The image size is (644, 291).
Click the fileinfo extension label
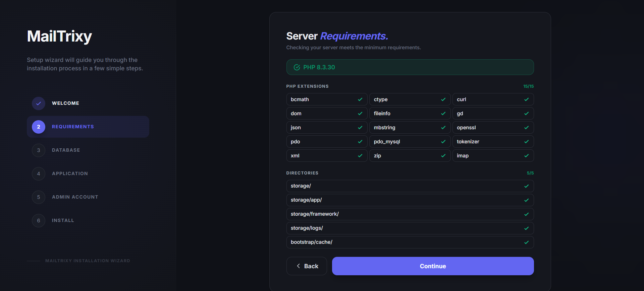tap(382, 114)
